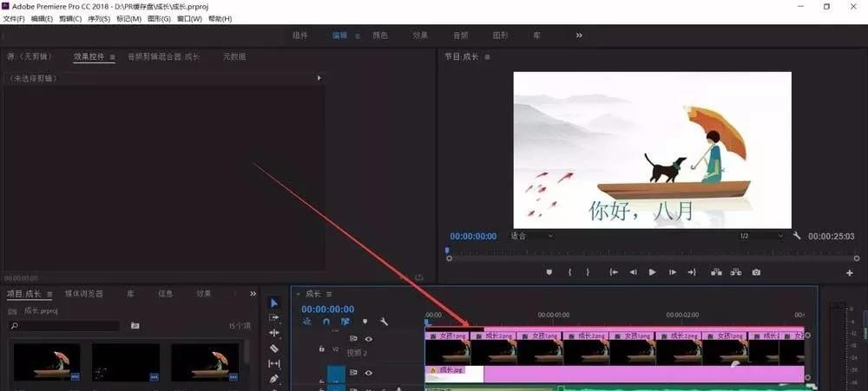Switch to the 组件 workspace
868x391 pixels.
300,36
